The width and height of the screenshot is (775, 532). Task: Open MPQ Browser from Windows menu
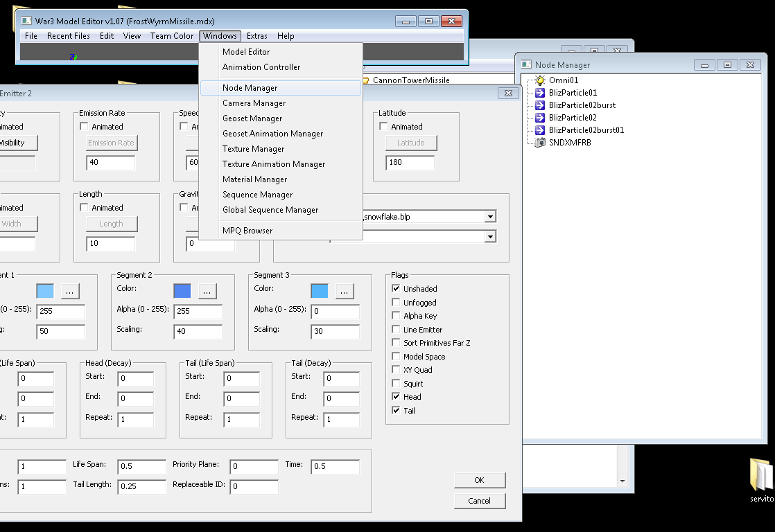(x=281, y=231)
